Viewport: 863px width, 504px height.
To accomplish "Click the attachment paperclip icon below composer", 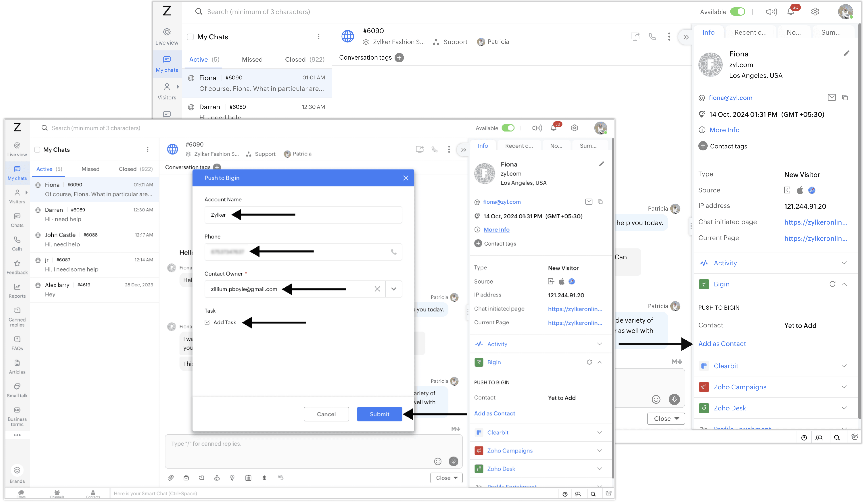I will [171, 478].
